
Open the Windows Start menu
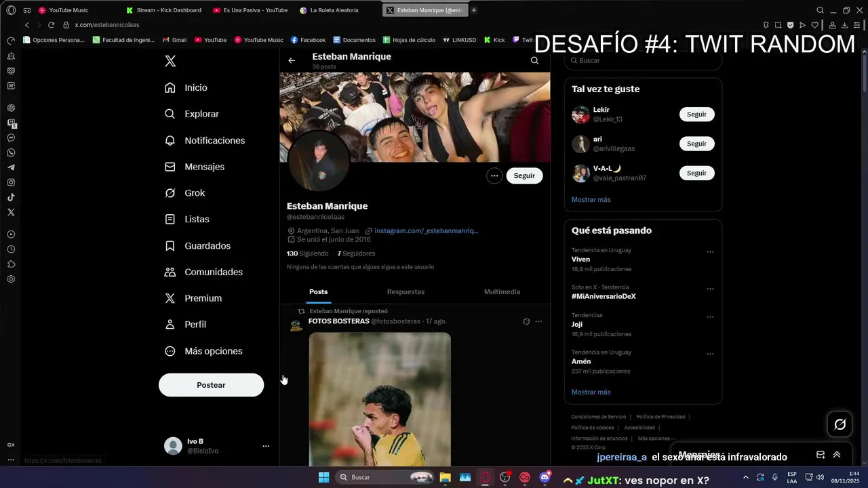pos(324,477)
